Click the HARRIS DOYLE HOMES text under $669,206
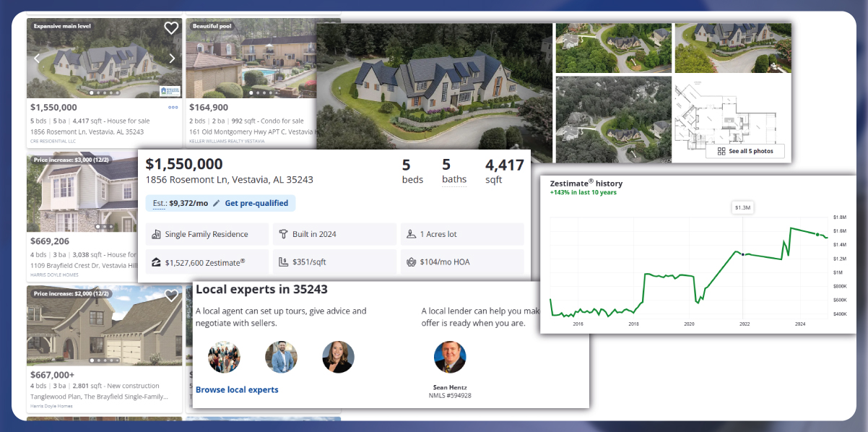This screenshot has height=432, width=868. pos(56,275)
